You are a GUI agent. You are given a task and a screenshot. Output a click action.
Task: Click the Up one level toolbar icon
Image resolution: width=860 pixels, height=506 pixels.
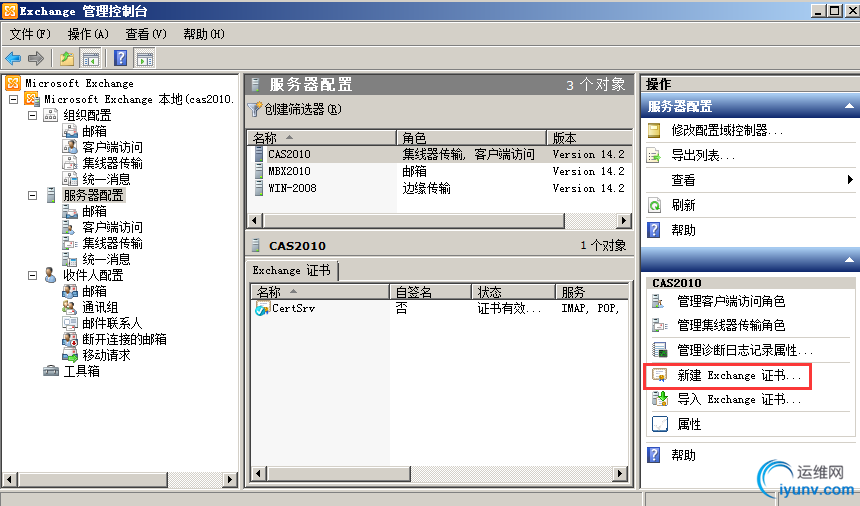pyautogui.click(x=67, y=58)
